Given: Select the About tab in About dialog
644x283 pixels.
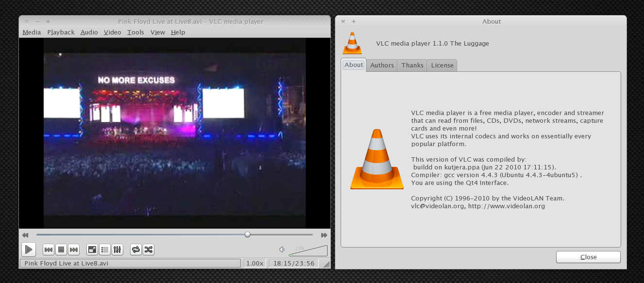Looking at the screenshot, I should (354, 65).
